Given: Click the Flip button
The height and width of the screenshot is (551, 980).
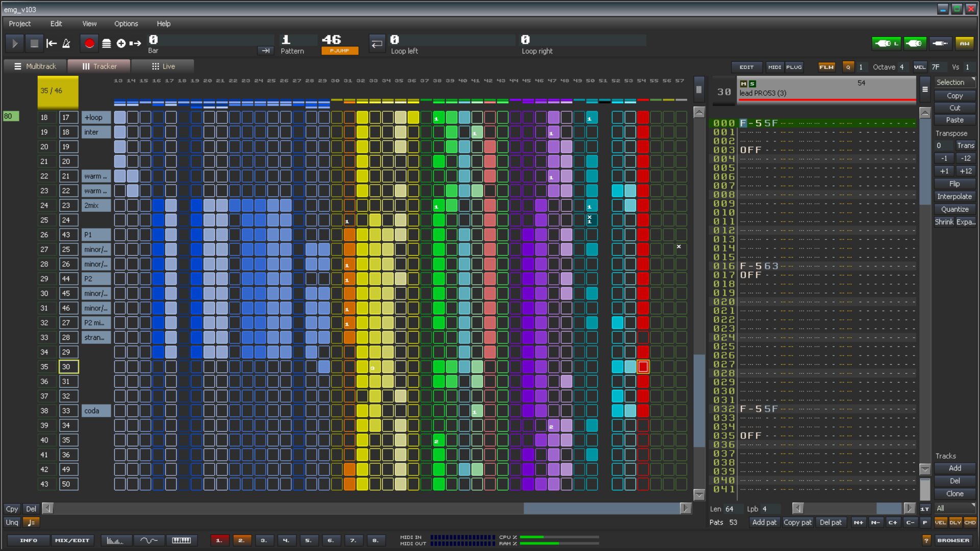Looking at the screenshot, I should (954, 184).
